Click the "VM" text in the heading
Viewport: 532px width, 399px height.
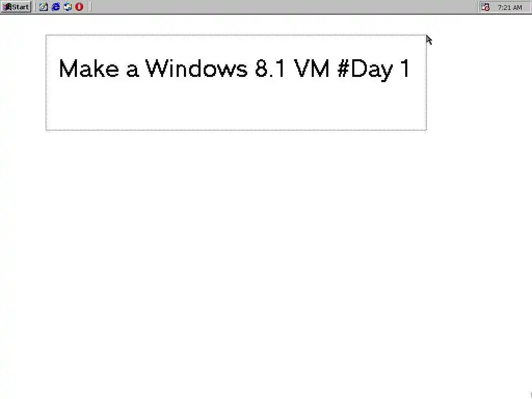[x=311, y=69]
